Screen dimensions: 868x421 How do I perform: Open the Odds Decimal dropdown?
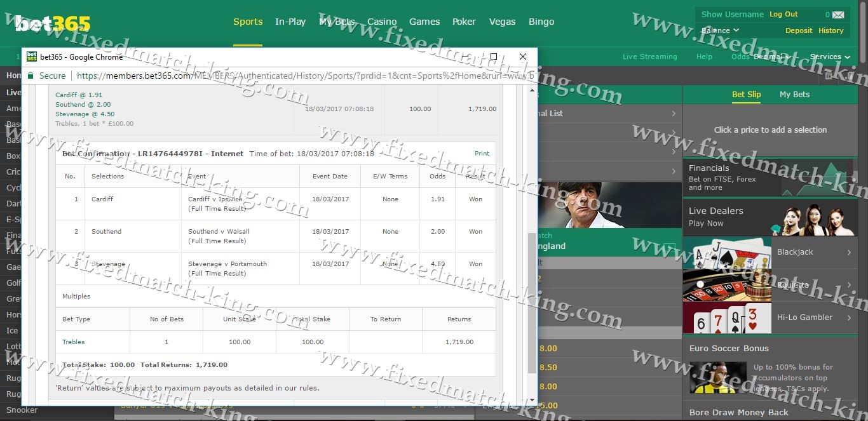tap(761, 57)
